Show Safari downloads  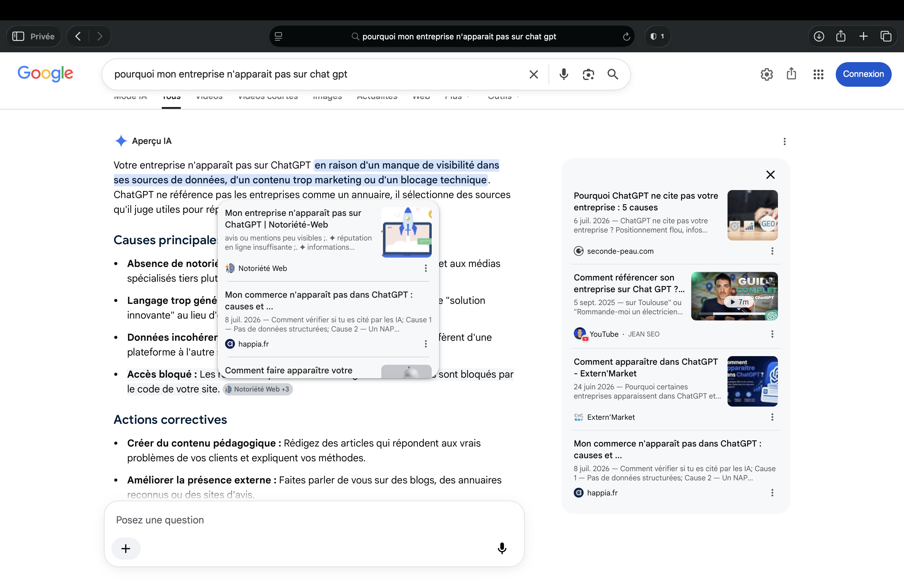[819, 37]
